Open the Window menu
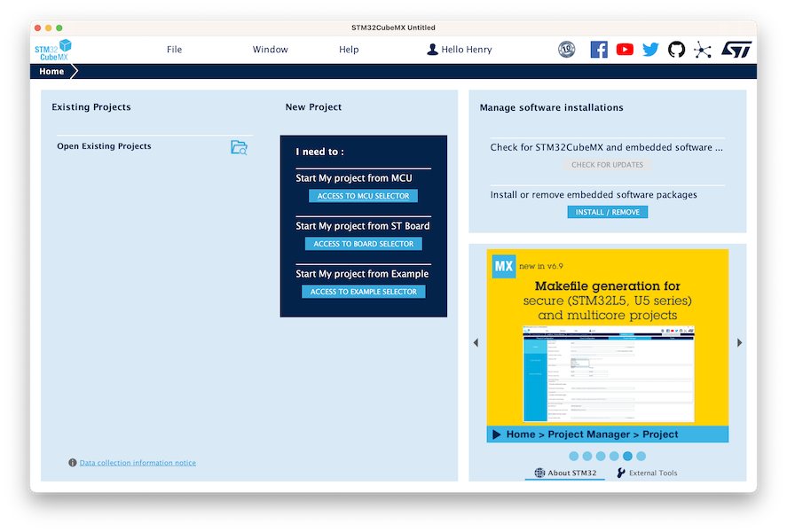This screenshot has width=787, height=532. (x=270, y=49)
